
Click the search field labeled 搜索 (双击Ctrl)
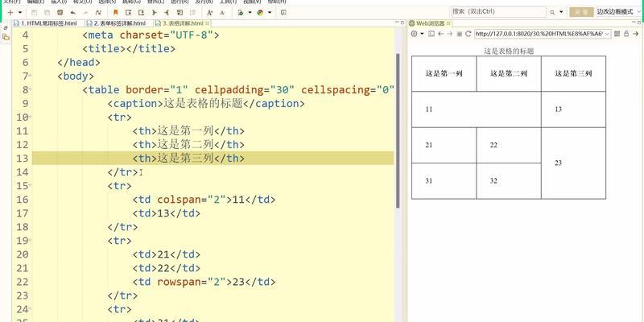point(498,12)
